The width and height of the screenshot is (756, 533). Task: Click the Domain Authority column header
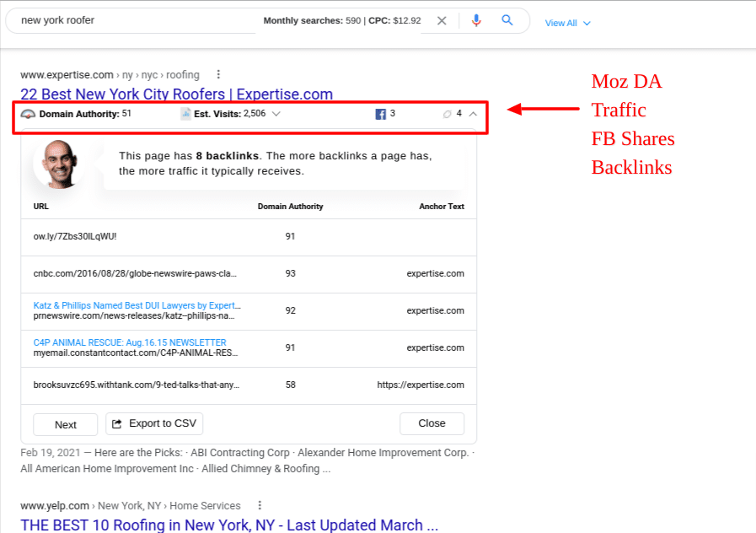[x=290, y=207]
